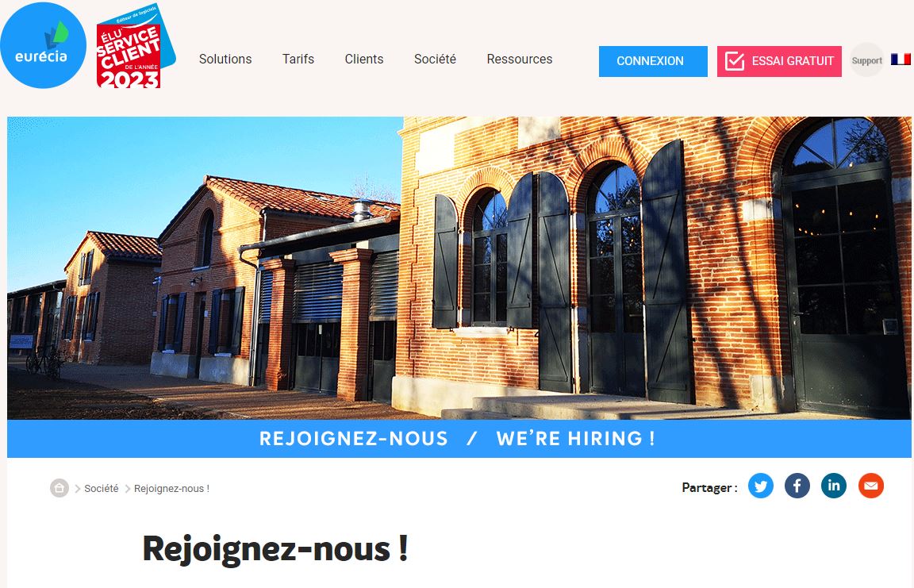Open the Élu Service Client 2023 badge
The image size is (914, 588).
[135, 47]
